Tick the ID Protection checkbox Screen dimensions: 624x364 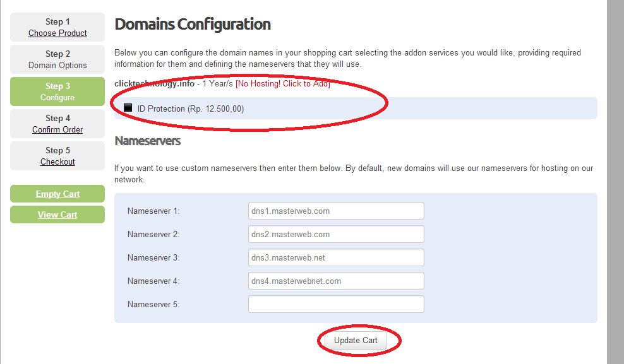tap(128, 108)
